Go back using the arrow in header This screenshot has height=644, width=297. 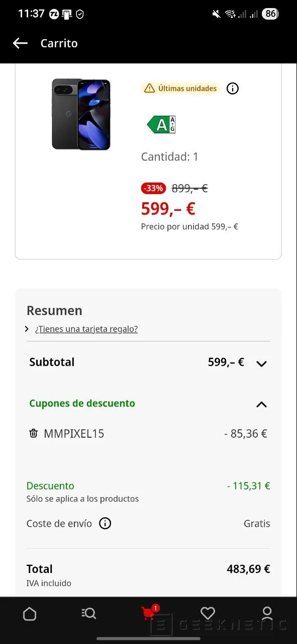pyautogui.click(x=20, y=43)
